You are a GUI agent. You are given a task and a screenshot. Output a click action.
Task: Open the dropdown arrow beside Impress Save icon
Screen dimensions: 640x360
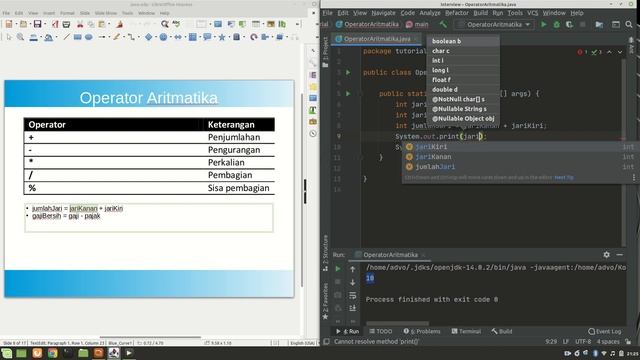click(x=45, y=24)
